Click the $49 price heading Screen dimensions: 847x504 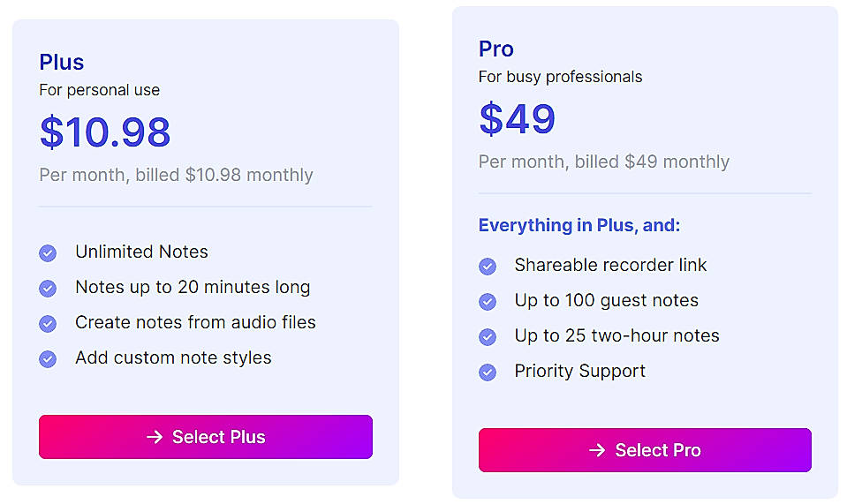click(x=518, y=118)
